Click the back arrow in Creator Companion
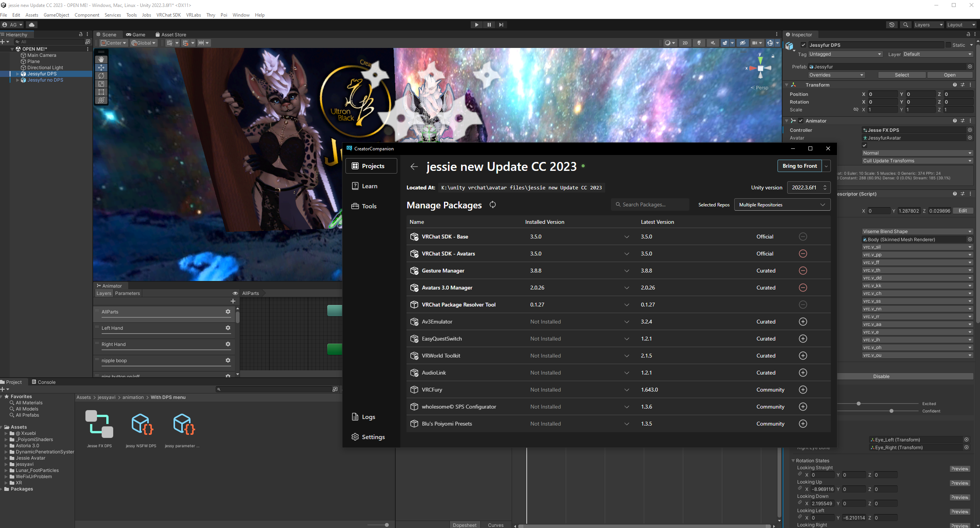Image resolution: width=980 pixels, height=528 pixels. point(414,167)
